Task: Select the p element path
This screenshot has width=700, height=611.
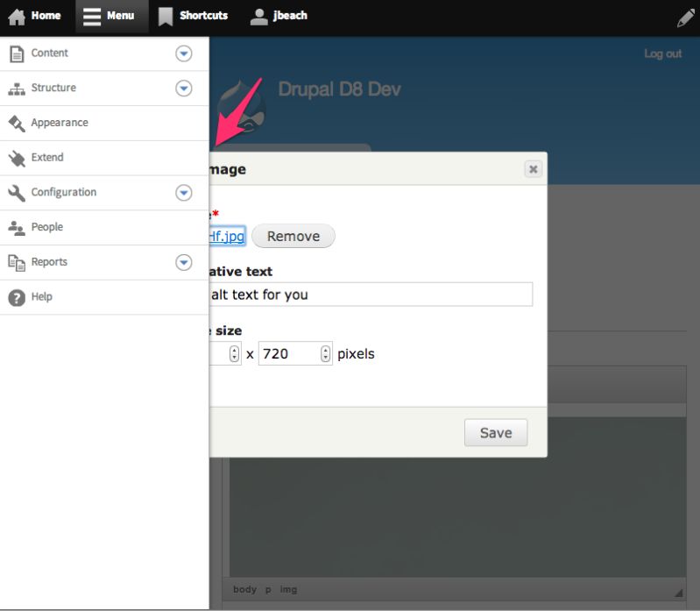Action: point(268,590)
